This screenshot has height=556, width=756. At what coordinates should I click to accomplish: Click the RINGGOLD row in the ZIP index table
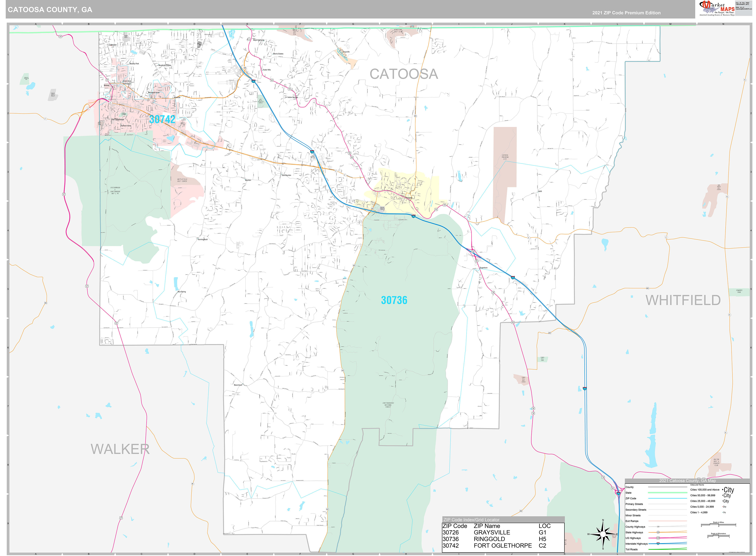(x=490, y=539)
